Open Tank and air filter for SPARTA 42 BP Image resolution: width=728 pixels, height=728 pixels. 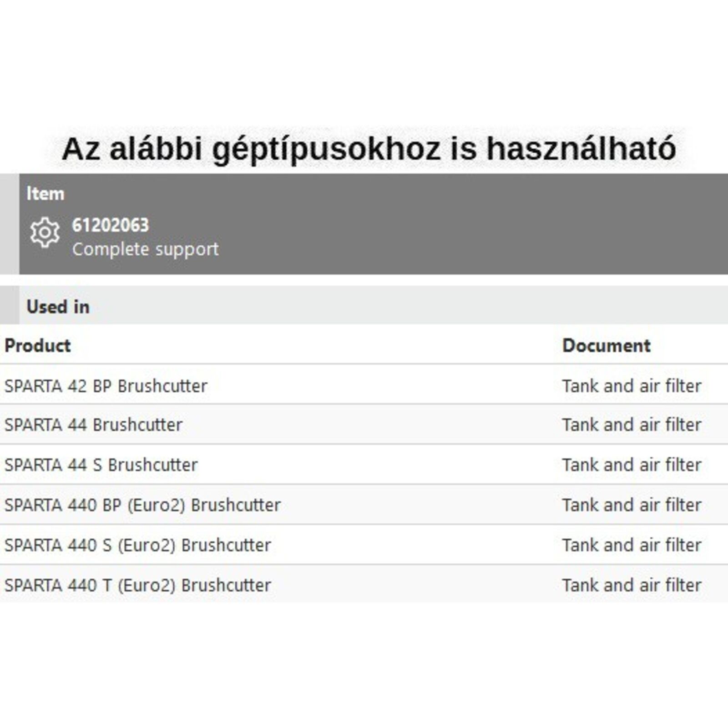(632, 386)
